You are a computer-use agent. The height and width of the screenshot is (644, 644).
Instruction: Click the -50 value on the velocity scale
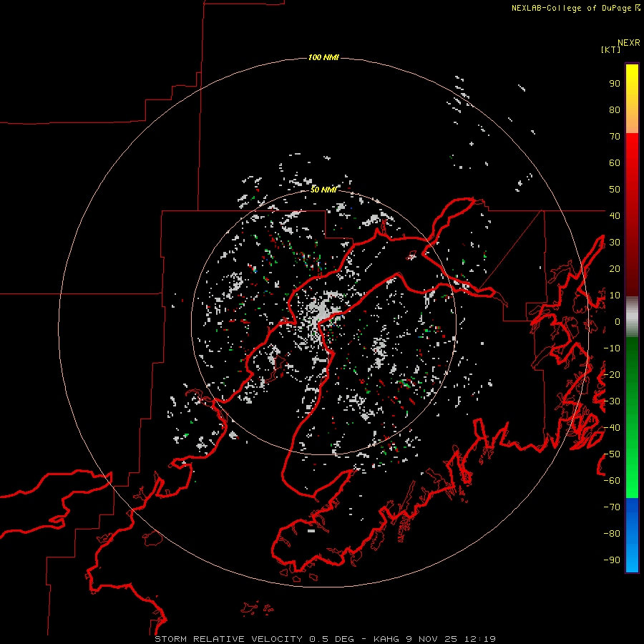[x=612, y=454]
